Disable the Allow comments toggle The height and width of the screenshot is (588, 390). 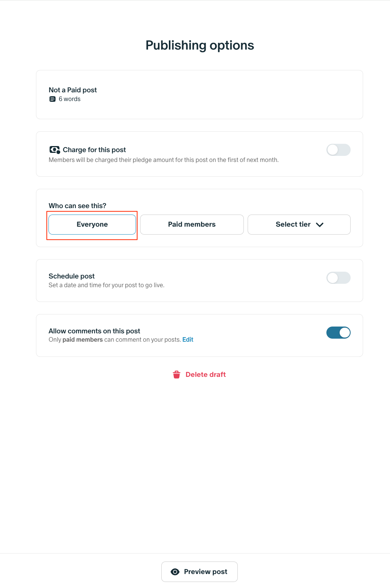[338, 333]
